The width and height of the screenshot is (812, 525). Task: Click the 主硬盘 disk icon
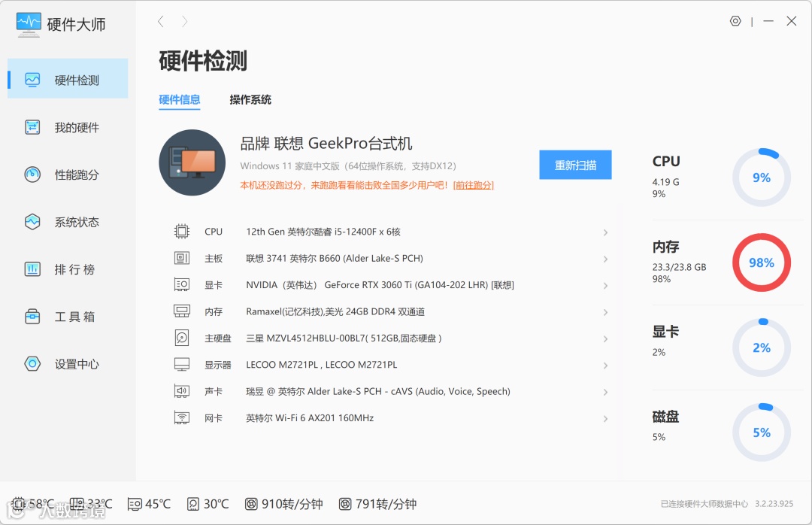click(x=182, y=338)
